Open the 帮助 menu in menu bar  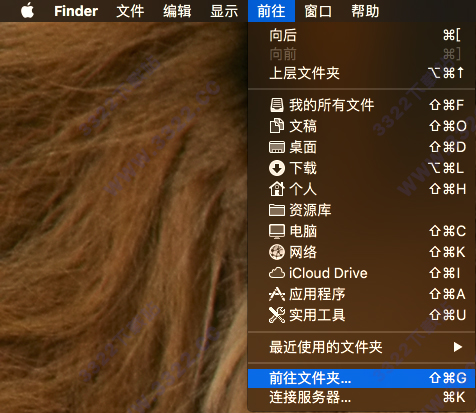365,11
